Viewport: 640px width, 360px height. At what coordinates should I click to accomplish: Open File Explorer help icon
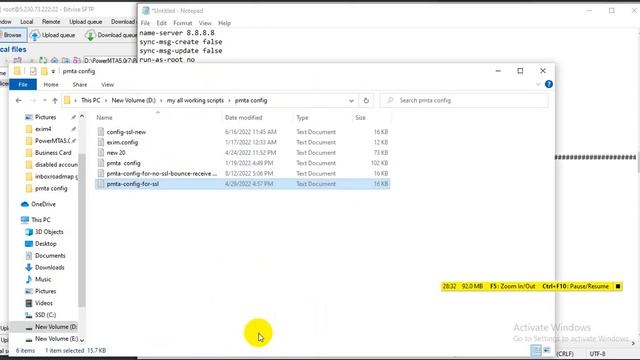pos(549,84)
